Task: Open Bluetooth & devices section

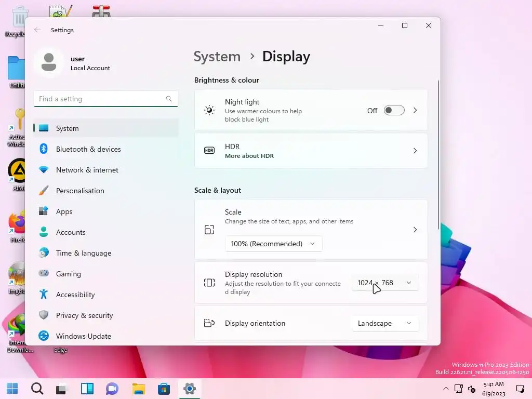Action: click(106, 149)
